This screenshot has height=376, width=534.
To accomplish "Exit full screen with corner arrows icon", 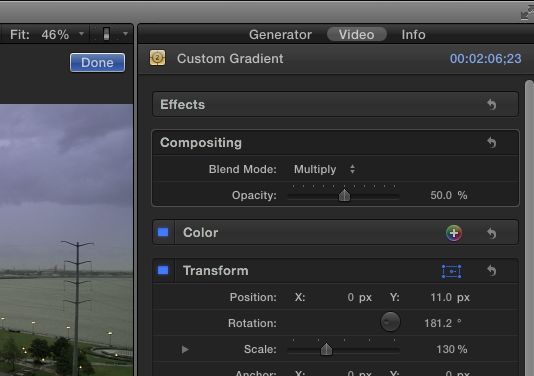I will [527, 13].
